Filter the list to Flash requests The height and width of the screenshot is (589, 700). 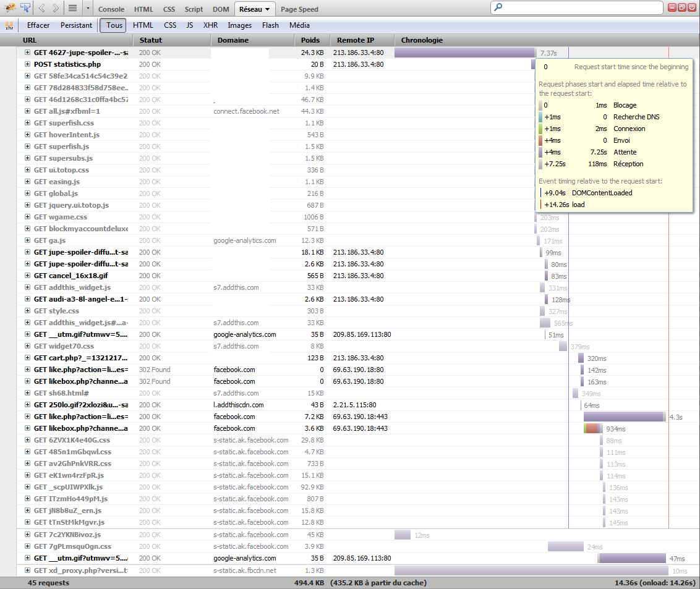pyautogui.click(x=270, y=25)
